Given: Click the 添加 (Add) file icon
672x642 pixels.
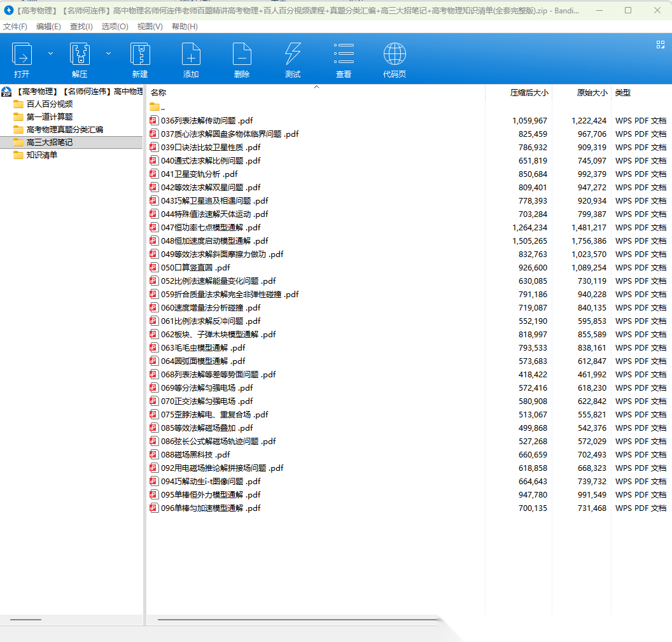Looking at the screenshot, I should pyautogui.click(x=191, y=55).
